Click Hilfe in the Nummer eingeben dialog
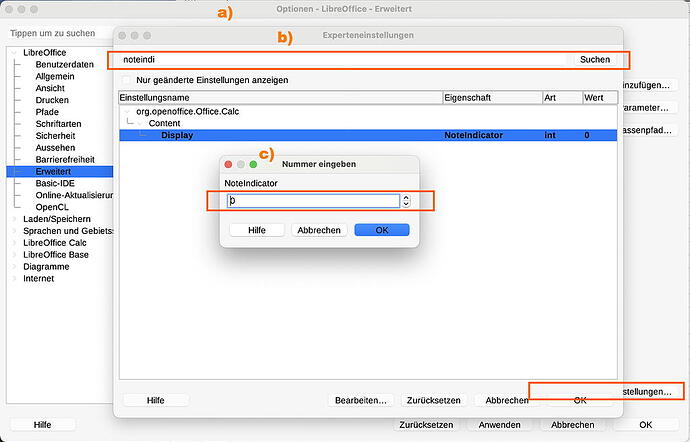This screenshot has height=442, width=690. click(x=257, y=230)
